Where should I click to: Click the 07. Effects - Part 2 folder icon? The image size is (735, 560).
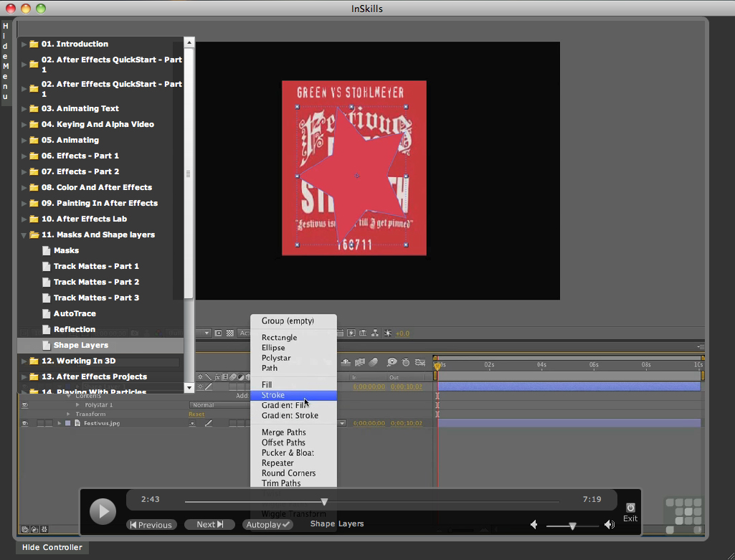tap(34, 172)
